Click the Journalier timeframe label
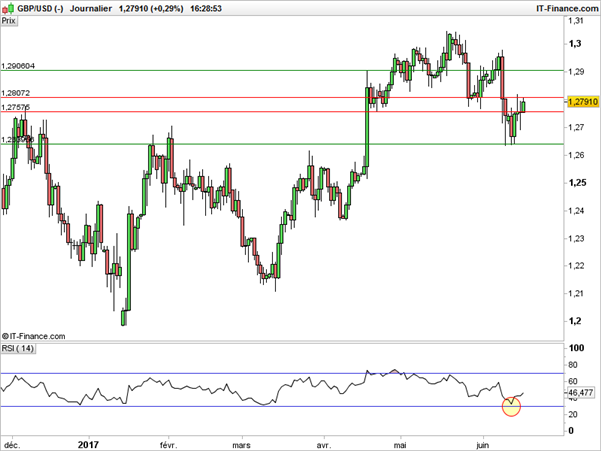Viewport: 601px width, 451px height. point(91,8)
